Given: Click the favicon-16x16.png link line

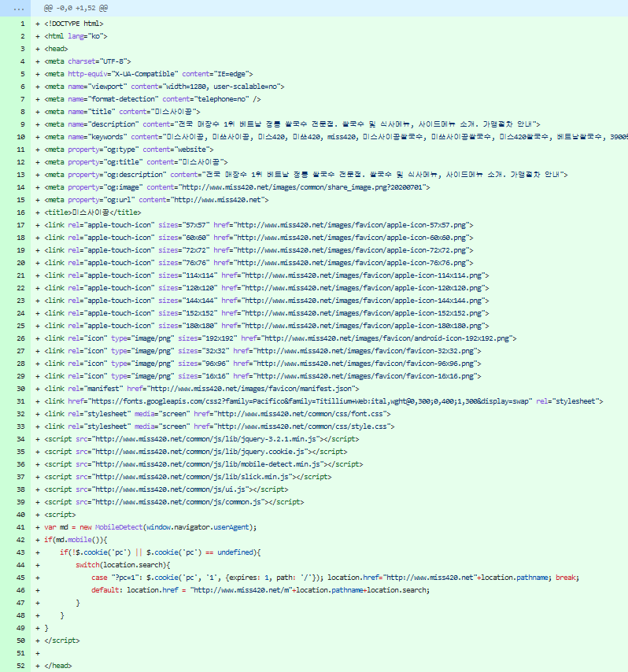Looking at the screenshot, I should pos(263,376).
